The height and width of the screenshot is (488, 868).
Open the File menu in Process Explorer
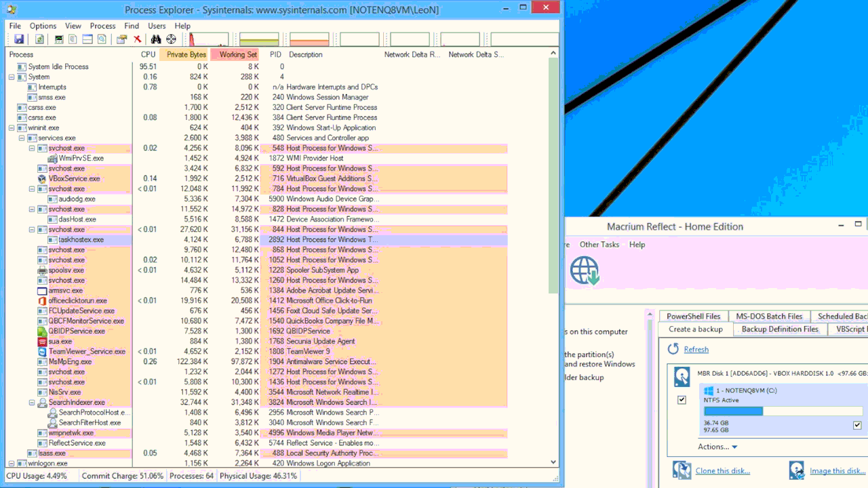coord(15,26)
